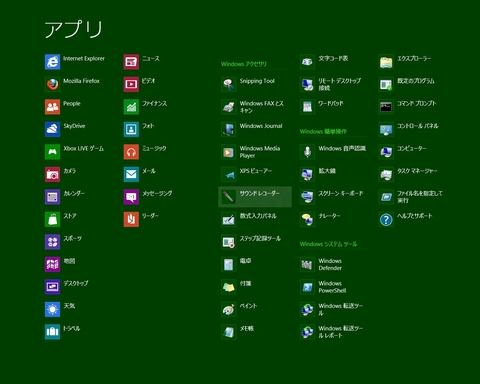Open the カレンダー calendar icon

52,197
